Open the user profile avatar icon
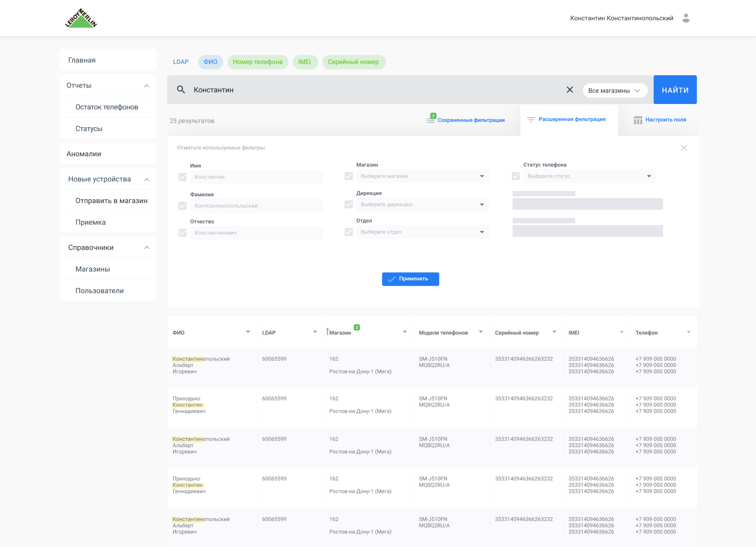 [686, 18]
